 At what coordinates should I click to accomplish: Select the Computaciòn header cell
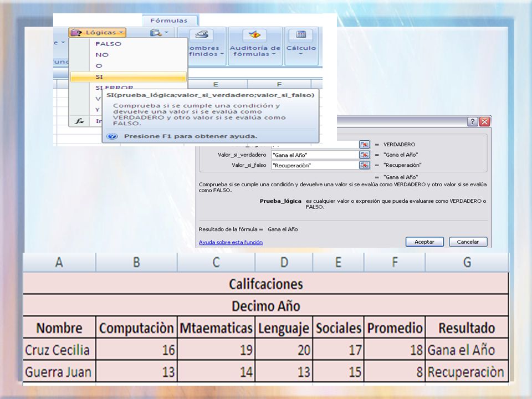pos(136,328)
